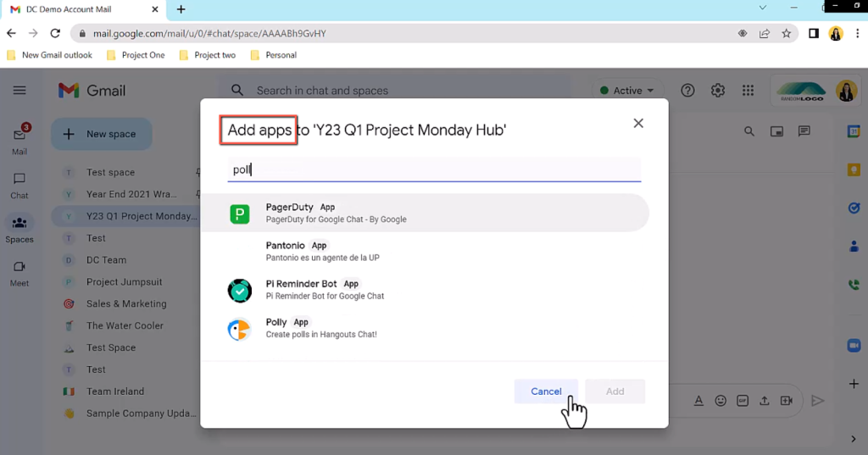Click the send message arrow
The image size is (868, 455).
click(x=818, y=401)
